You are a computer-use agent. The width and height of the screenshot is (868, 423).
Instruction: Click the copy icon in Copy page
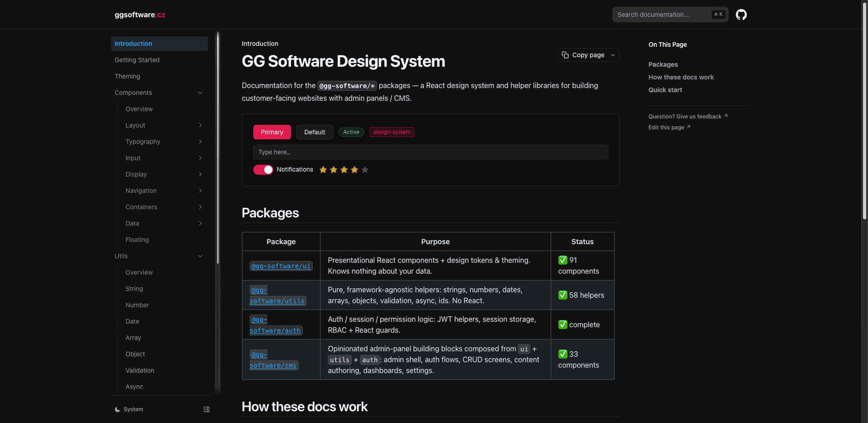[565, 55]
